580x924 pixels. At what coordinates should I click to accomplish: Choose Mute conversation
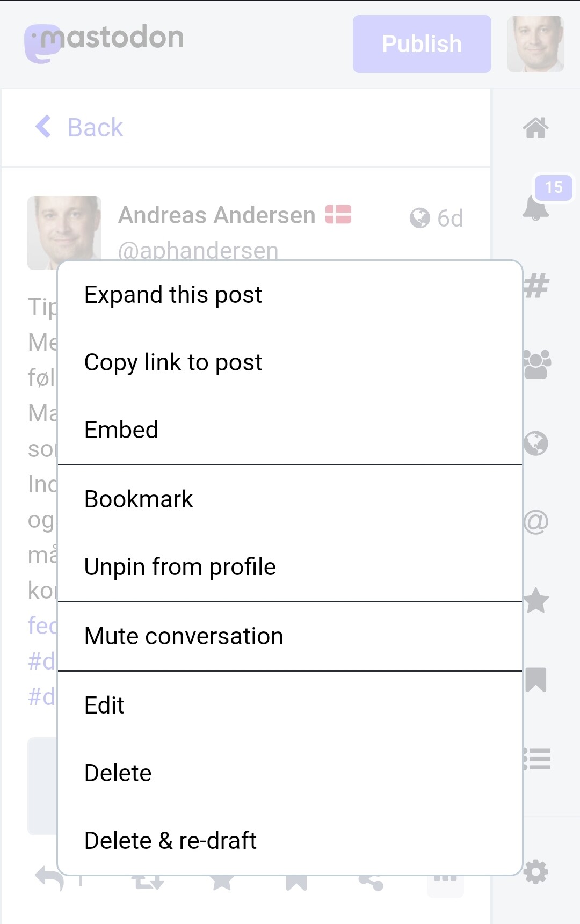[x=290, y=636]
